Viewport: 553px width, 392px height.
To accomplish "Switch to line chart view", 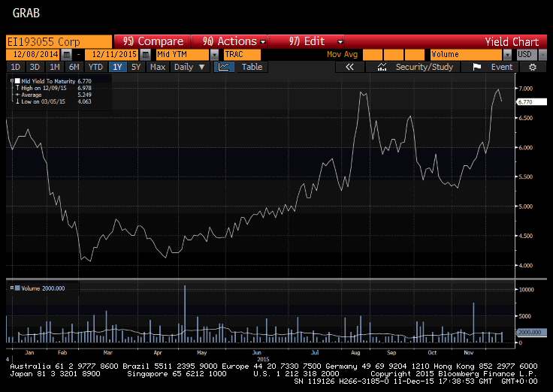I will coord(224,67).
